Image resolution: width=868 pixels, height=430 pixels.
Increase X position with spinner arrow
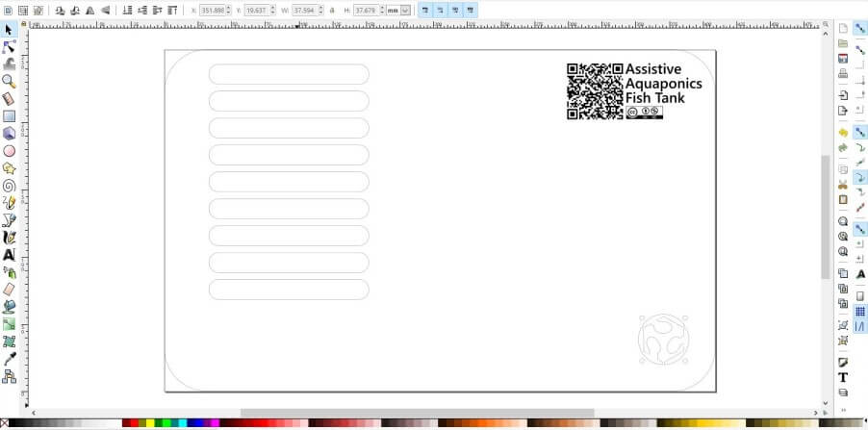pos(230,8)
